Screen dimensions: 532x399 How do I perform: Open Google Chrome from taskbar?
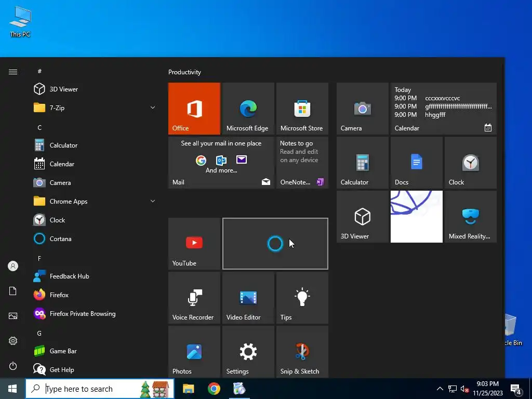tap(214, 389)
